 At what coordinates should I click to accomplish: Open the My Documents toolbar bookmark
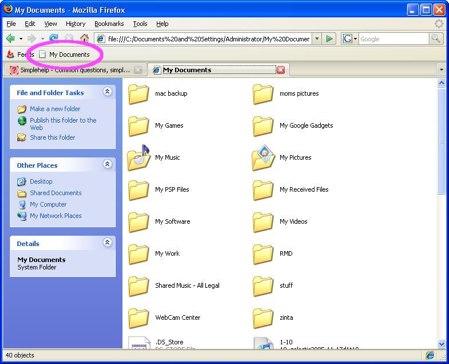[65, 54]
